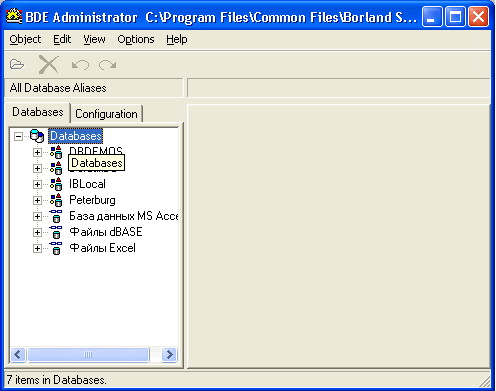
Task: Open the Edit menu
Action: 62,39
